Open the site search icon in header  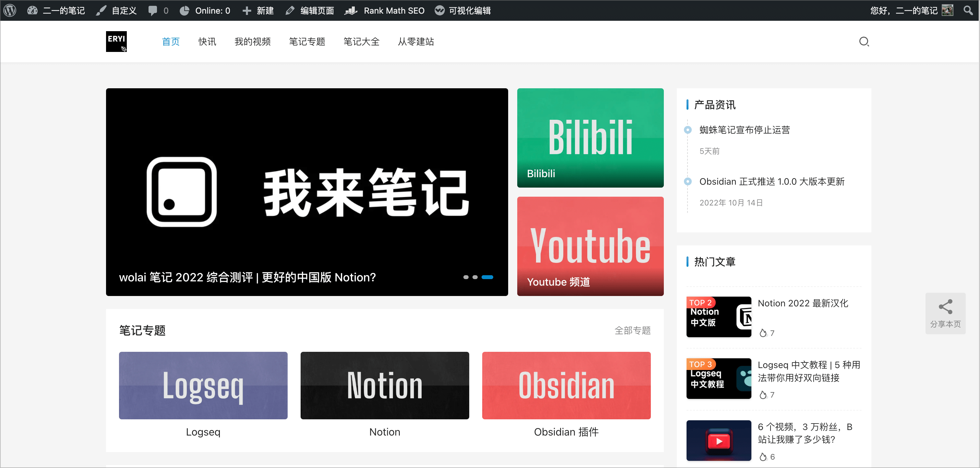pyautogui.click(x=864, y=42)
